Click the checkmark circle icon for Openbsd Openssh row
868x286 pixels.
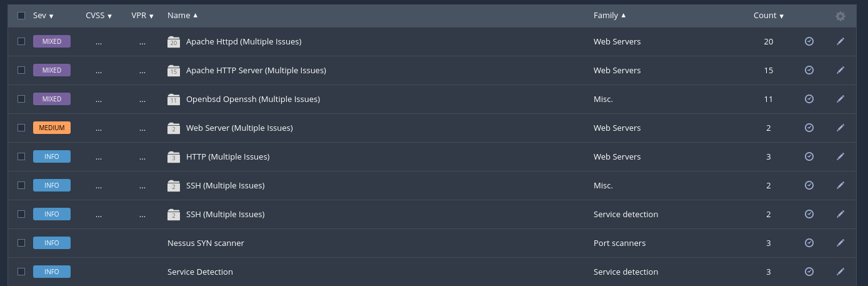pyautogui.click(x=809, y=99)
